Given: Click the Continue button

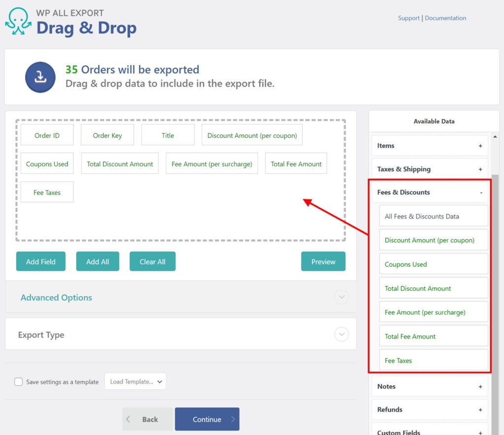Looking at the screenshot, I should [207, 419].
